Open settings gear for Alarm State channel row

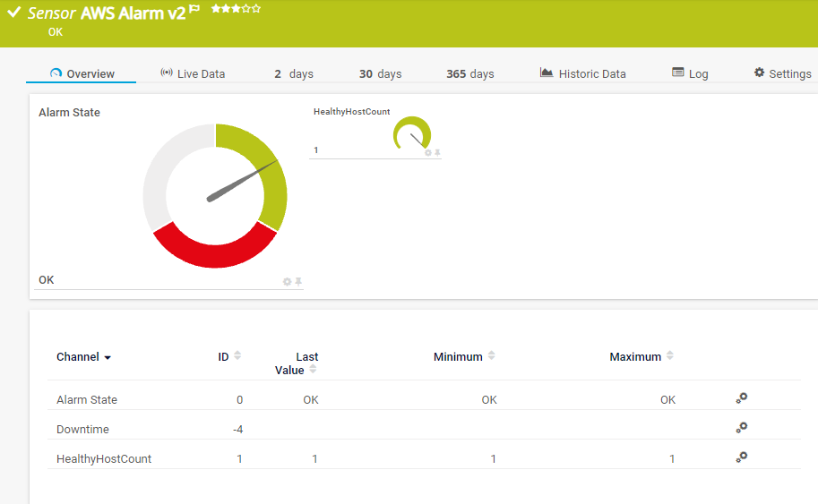coord(741,398)
